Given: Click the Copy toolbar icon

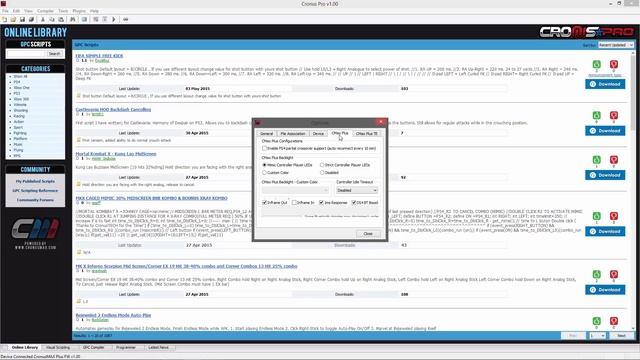Looking at the screenshot, I should [52, 19].
